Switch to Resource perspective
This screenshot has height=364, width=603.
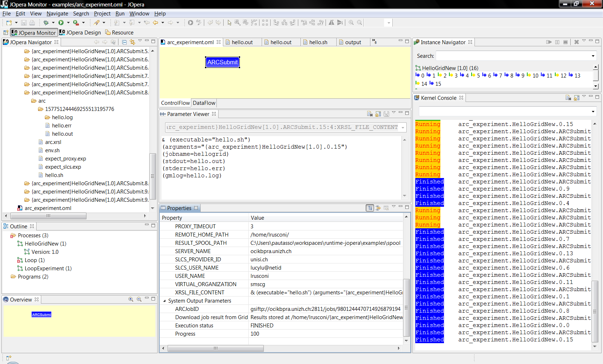coord(119,33)
